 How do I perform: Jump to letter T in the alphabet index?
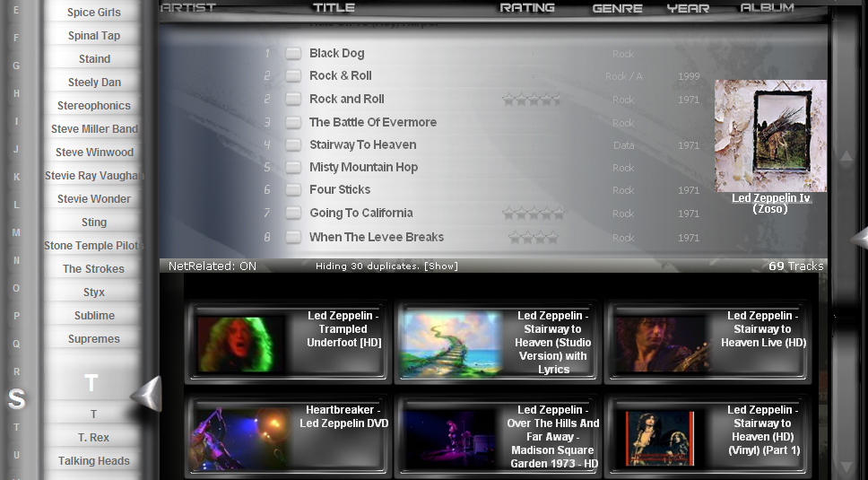(15, 427)
